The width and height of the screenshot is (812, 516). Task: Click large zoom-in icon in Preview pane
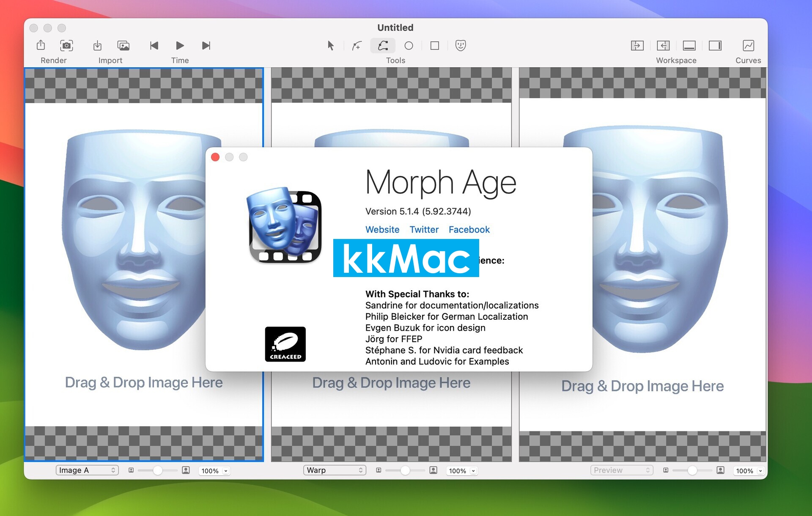coord(721,470)
